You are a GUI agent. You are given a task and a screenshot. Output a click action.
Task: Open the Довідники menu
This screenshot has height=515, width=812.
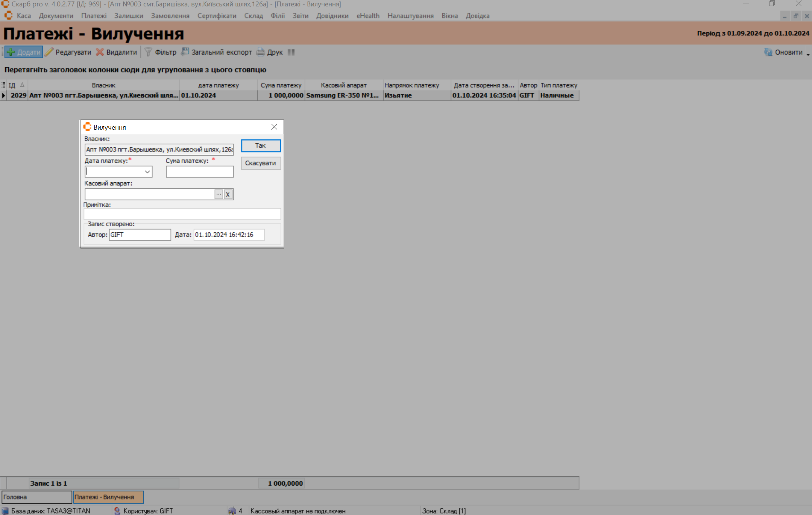[x=332, y=16]
